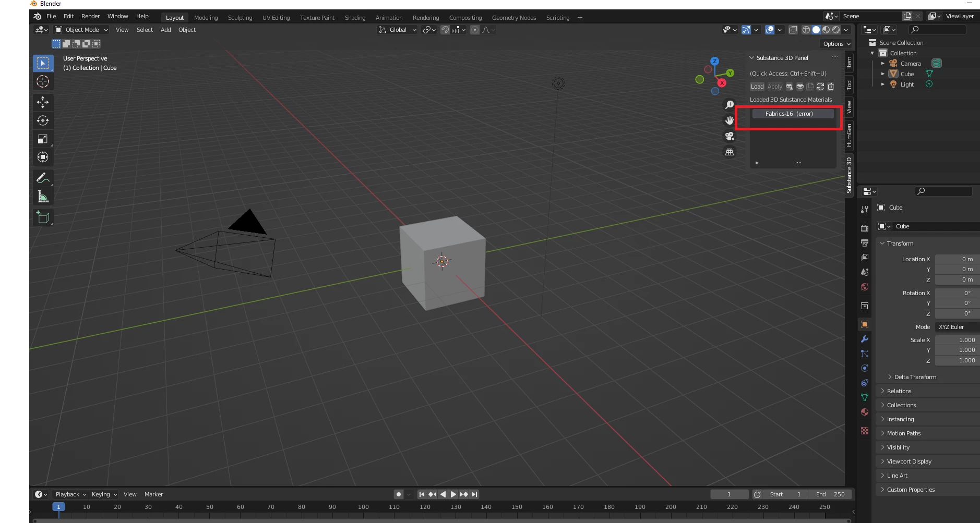The height and width of the screenshot is (523, 980).
Task: Open the Global transform orientation dropdown
Action: (x=398, y=30)
